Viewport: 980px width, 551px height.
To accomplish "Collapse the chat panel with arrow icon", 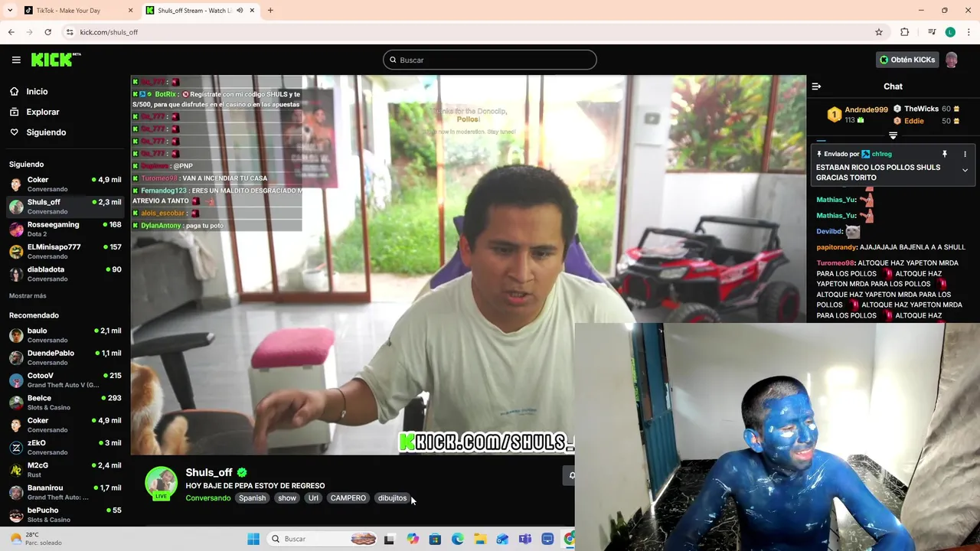I will coord(816,86).
